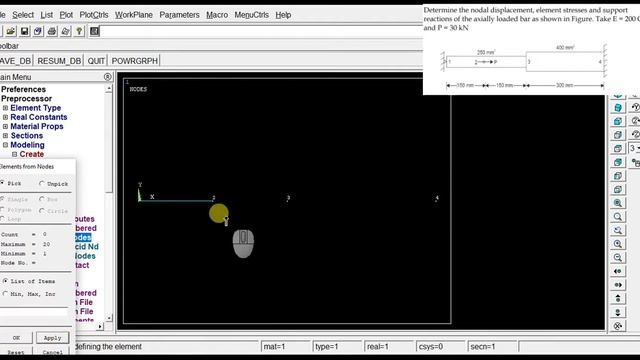Click Apply in Elements from Nodes dialog
Image resolution: width=640 pixels, height=360 pixels.
click(53, 338)
